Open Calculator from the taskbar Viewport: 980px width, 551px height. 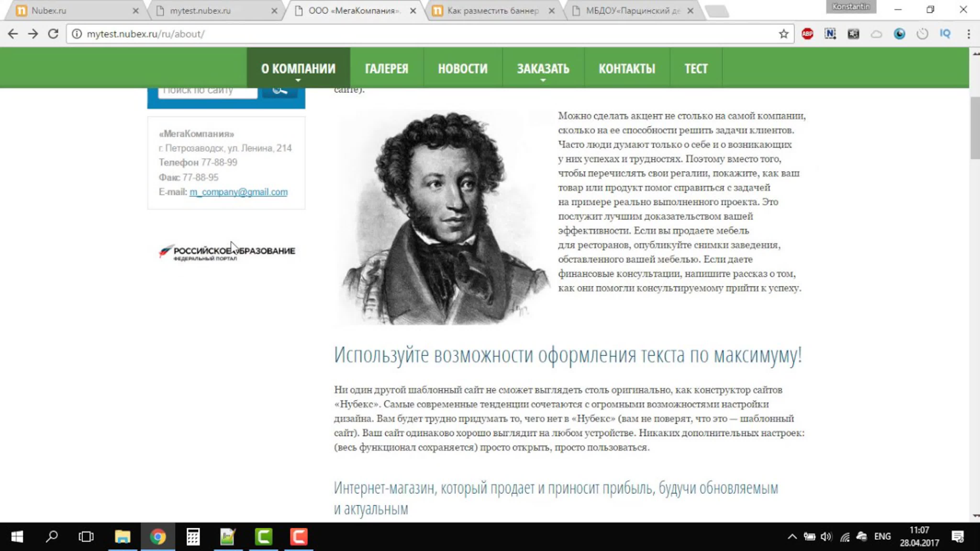pos(193,537)
